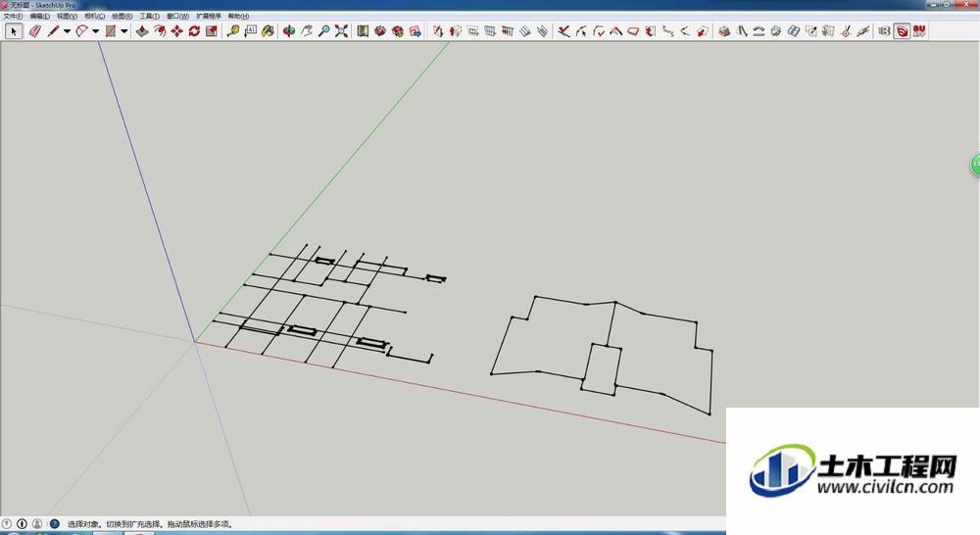980x535 pixels.
Task: Open the Extension Warehouse icon
Action: pyautogui.click(x=398, y=30)
